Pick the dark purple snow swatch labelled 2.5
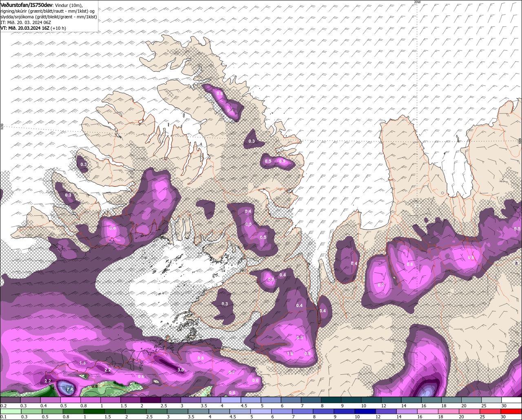Viewport: 522px width, 420px height. click(170, 400)
